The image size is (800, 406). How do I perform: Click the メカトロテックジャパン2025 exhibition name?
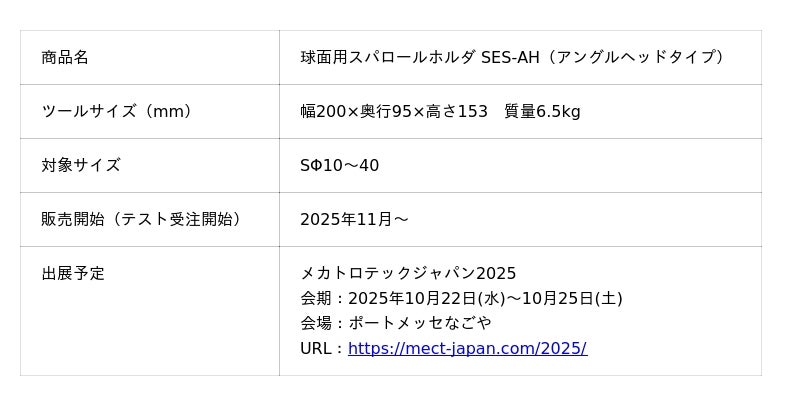pos(408,273)
